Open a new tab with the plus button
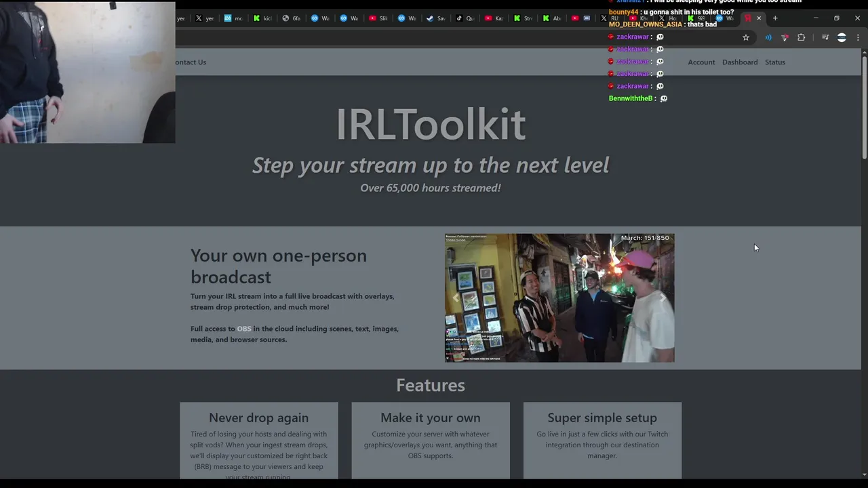Image resolution: width=868 pixels, height=488 pixels. click(775, 18)
